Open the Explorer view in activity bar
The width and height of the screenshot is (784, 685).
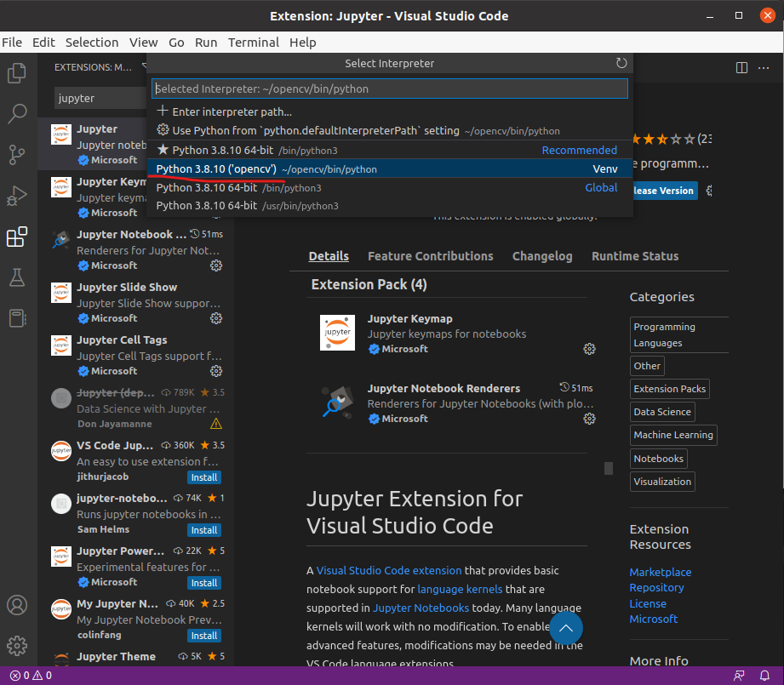(17, 73)
